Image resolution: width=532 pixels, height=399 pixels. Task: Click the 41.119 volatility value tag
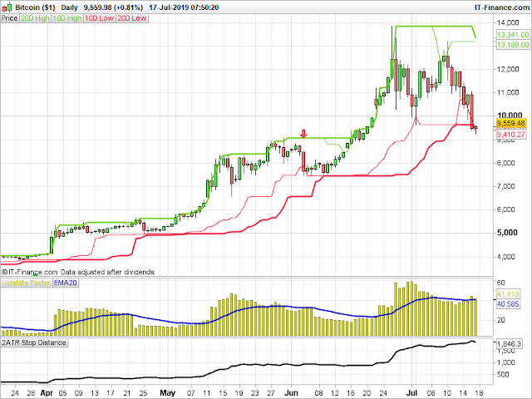point(508,294)
